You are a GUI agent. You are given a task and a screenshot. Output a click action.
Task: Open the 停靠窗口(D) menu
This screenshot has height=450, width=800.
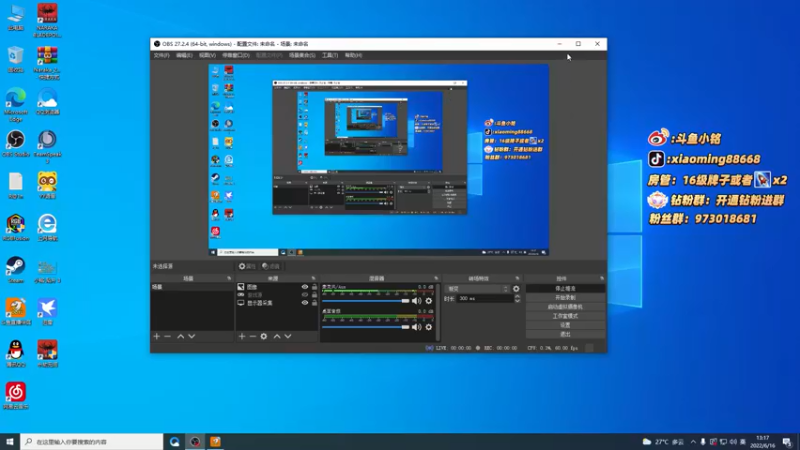point(236,55)
